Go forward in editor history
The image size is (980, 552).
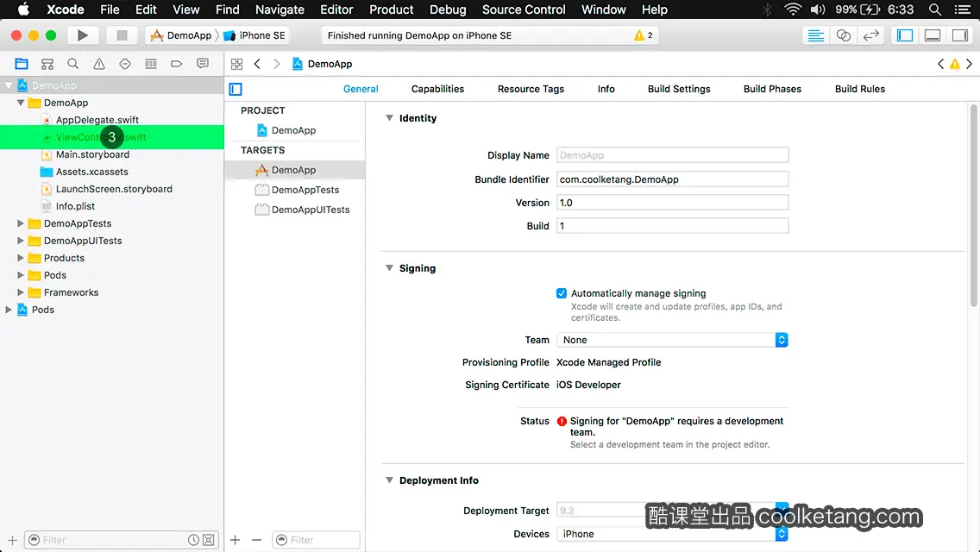(x=277, y=64)
